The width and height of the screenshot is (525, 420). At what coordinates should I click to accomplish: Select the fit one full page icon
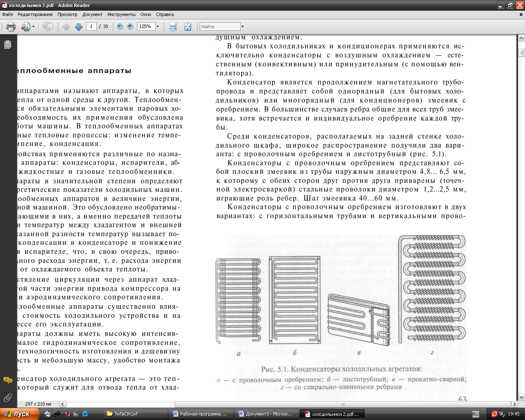(x=187, y=27)
